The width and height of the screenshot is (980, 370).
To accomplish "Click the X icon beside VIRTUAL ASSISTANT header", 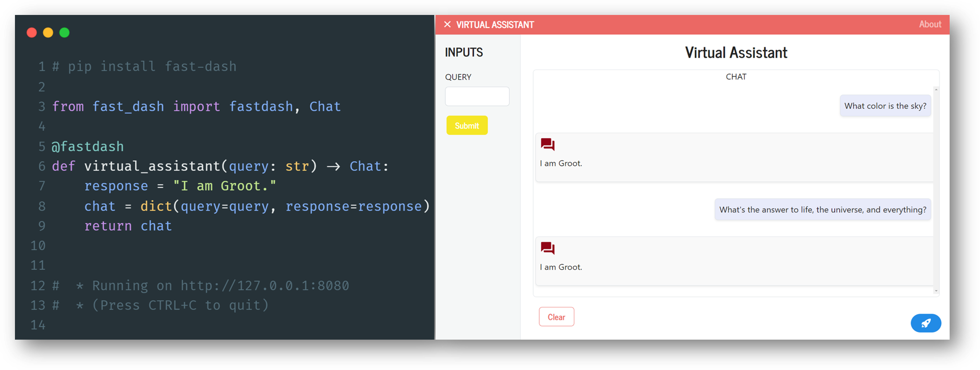I will tap(447, 24).
